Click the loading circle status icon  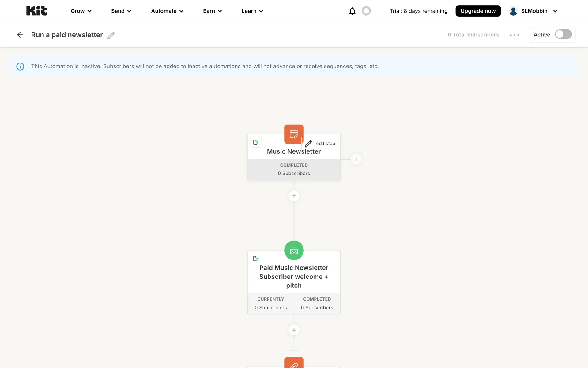click(366, 11)
